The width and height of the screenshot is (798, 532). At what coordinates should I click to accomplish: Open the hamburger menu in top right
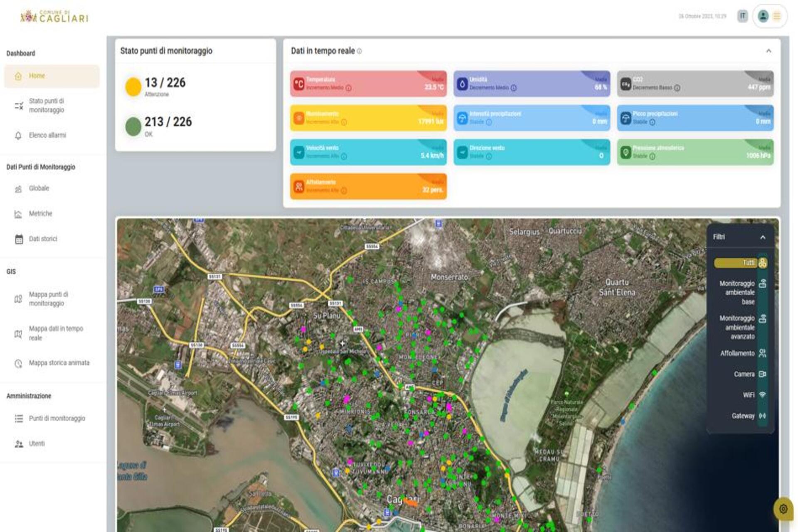point(777,16)
